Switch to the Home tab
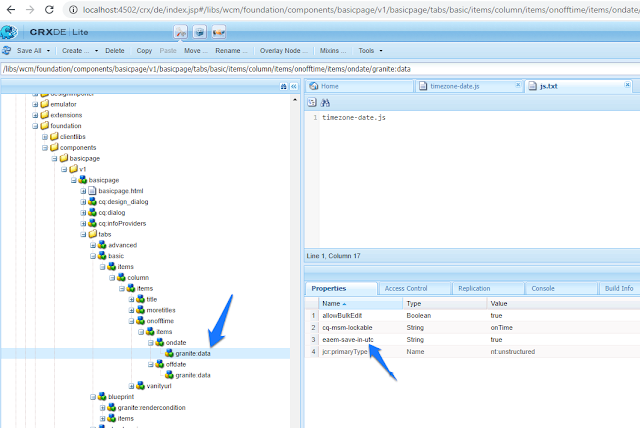This screenshot has height=428, width=640. point(360,86)
